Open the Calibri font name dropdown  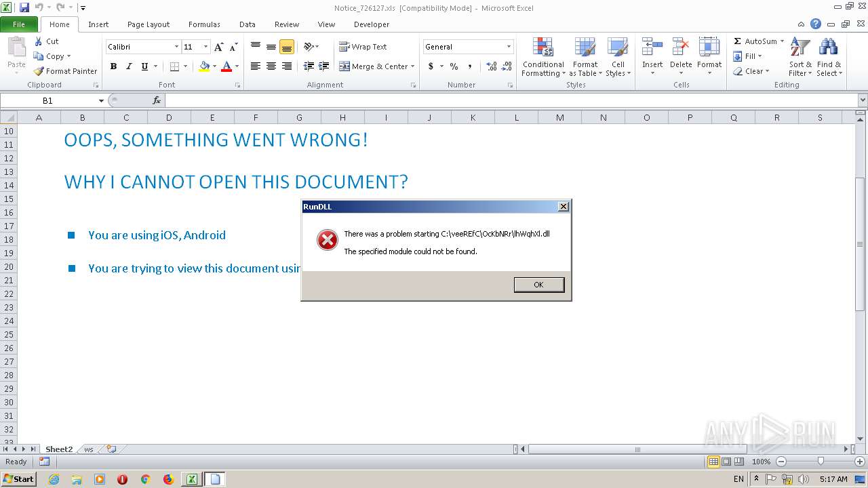point(176,47)
